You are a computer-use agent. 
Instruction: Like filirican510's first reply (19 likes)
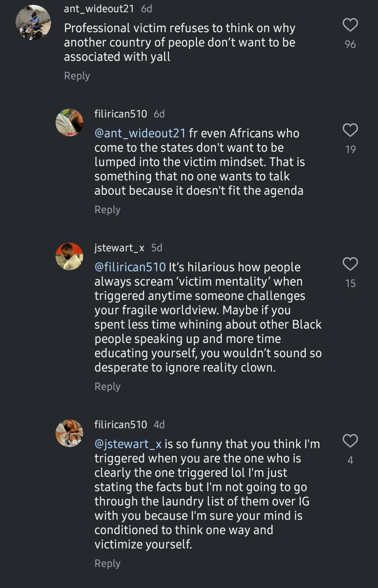click(x=350, y=130)
